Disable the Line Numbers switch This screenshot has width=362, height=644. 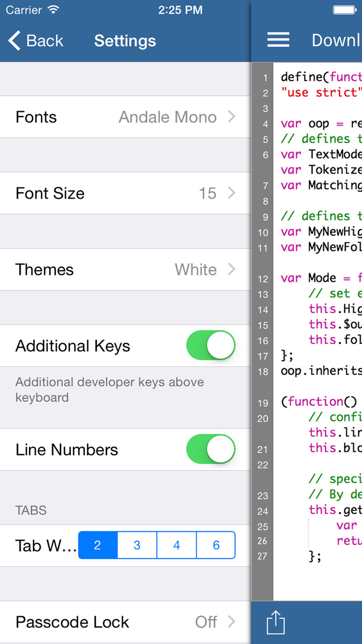click(211, 449)
